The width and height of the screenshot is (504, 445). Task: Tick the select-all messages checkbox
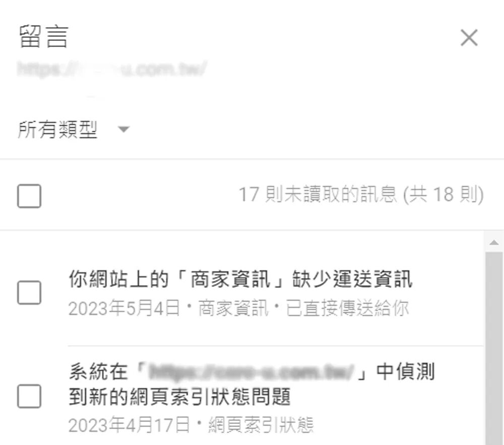pos(29,196)
